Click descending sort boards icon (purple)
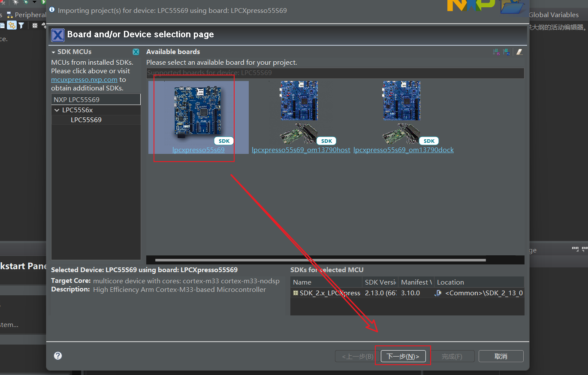The image size is (588, 375). [x=496, y=52]
